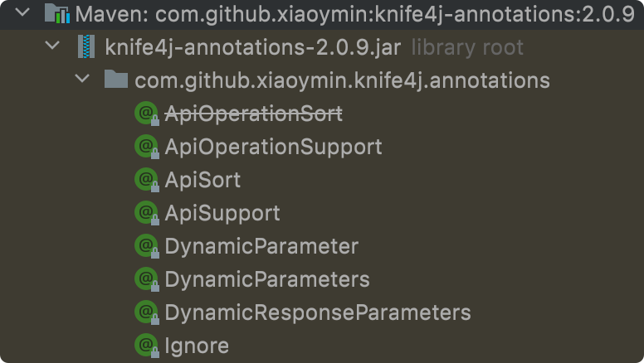Select the DynamicResponseParameters annotation entry

(318, 313)
